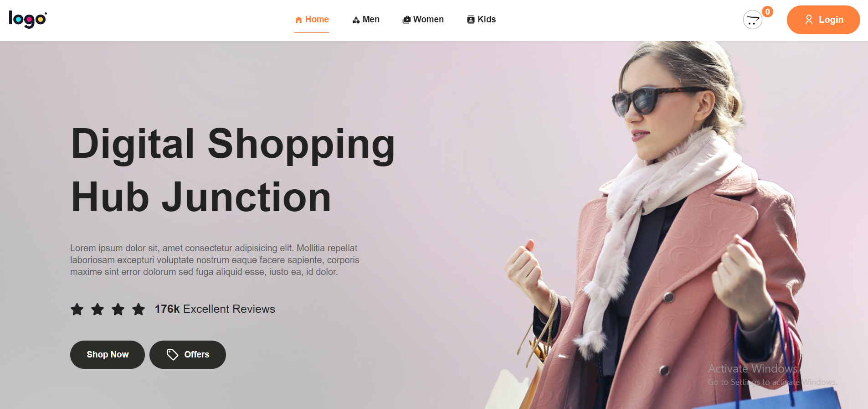The image size is (868, 409).
Task: Click the tag icon in Offers button
Action: (172, 355)
